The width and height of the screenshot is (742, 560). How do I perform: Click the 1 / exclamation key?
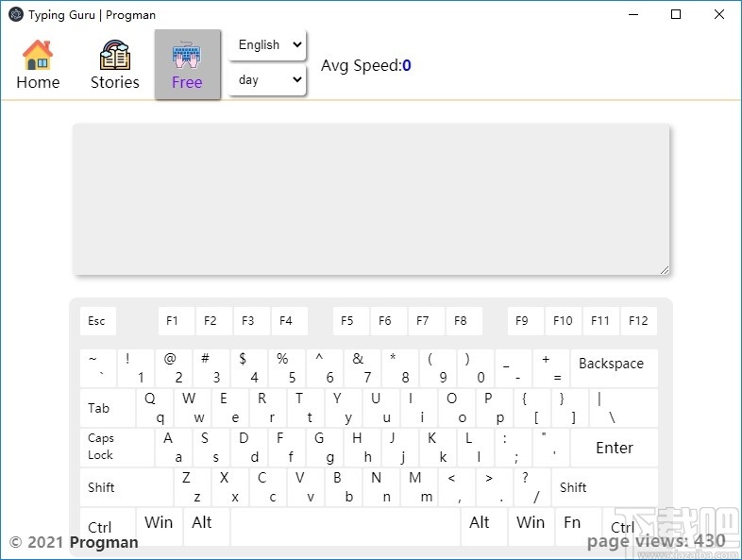[136, 368]
